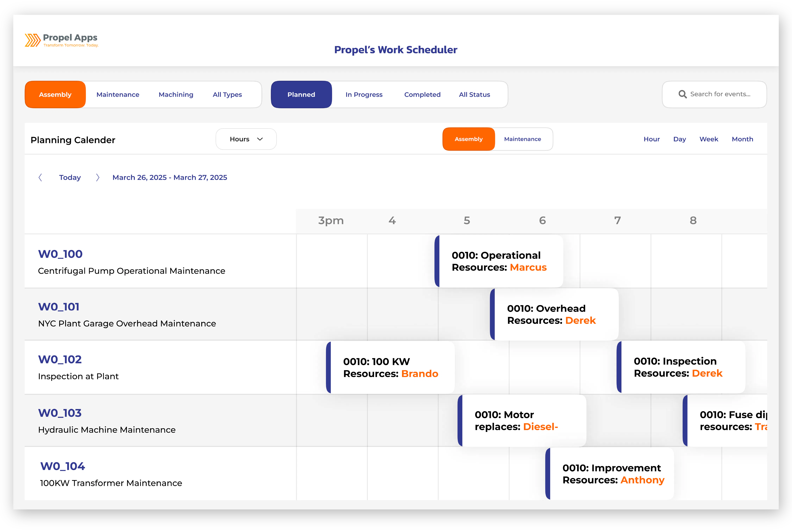Click the Propel Apps logo
The width and height of the screenshot is (792, 532).
[61, 40]
